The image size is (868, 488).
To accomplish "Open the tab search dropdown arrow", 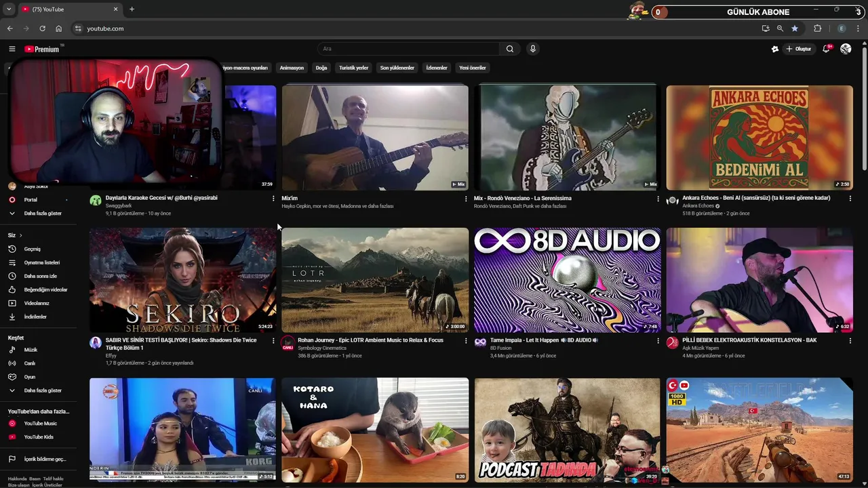I will click(x=9, y=9).
